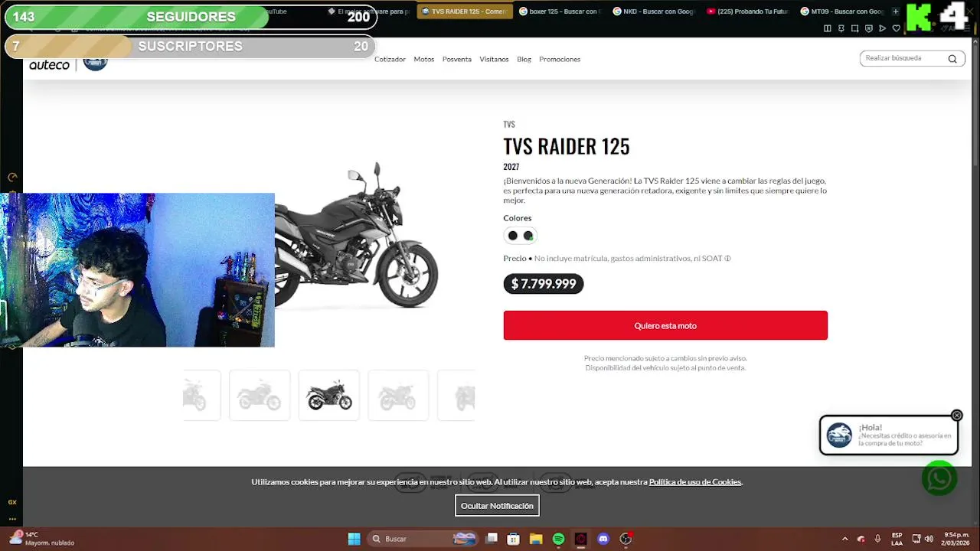Click Ocultar Notificación button

coord(497,506)
